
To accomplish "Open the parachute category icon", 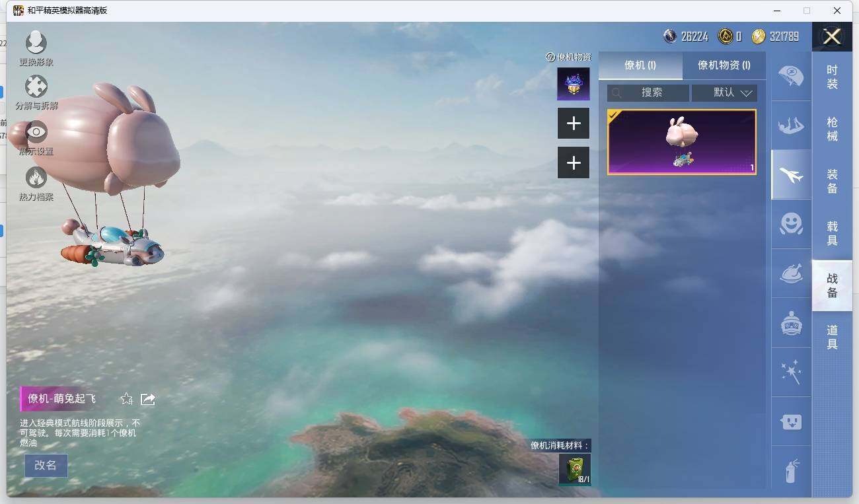I will (791, 77).
